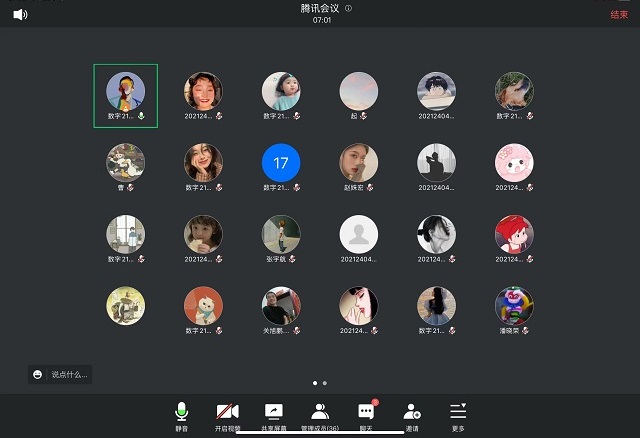
Task: Click the default gray silhouette avatar
Action: 358,234
